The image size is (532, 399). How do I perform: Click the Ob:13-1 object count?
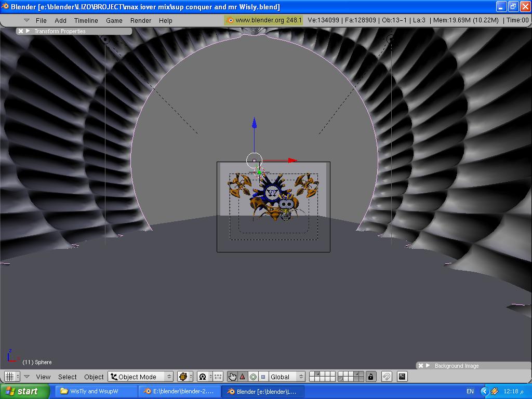[x=394, y=20]
